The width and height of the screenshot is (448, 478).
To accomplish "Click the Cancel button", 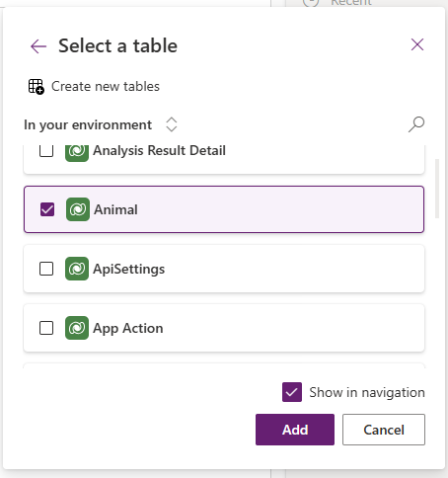I will coord(384,430).
